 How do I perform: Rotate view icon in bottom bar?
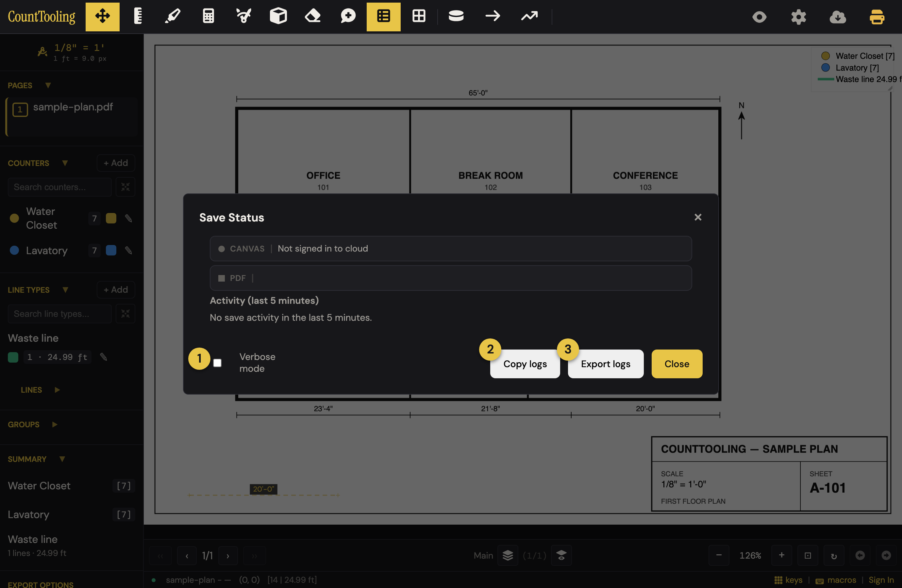pos(834,555)
